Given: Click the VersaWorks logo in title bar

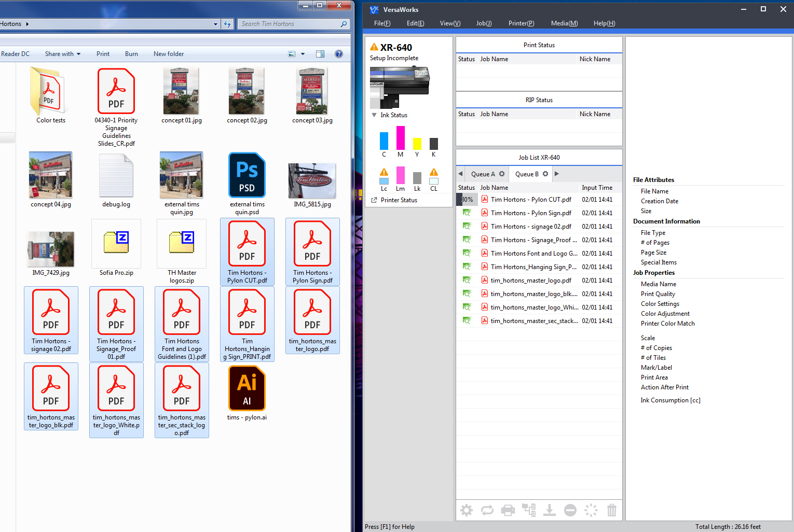Looking at the screenshot, I should coord(374,9).
